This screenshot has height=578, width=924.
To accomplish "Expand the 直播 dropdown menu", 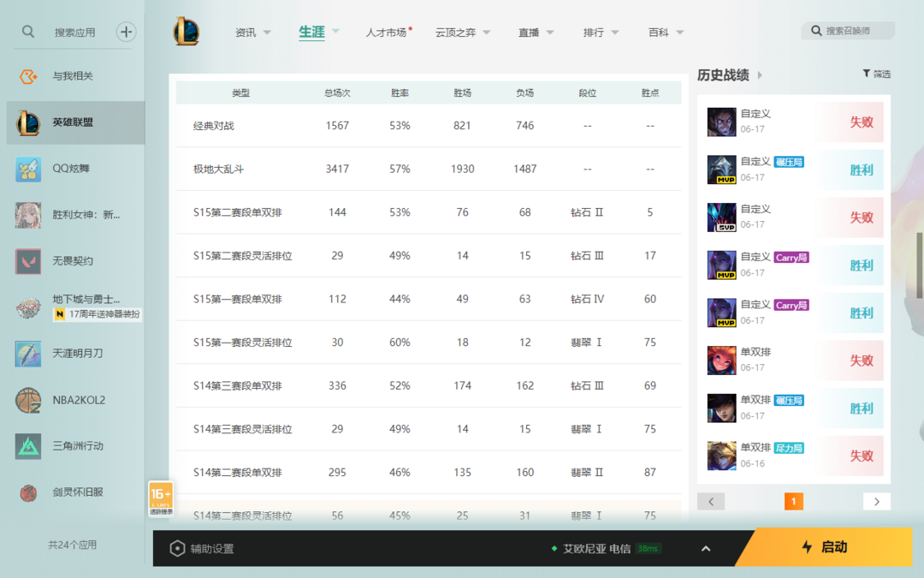I will coord(550,33).
